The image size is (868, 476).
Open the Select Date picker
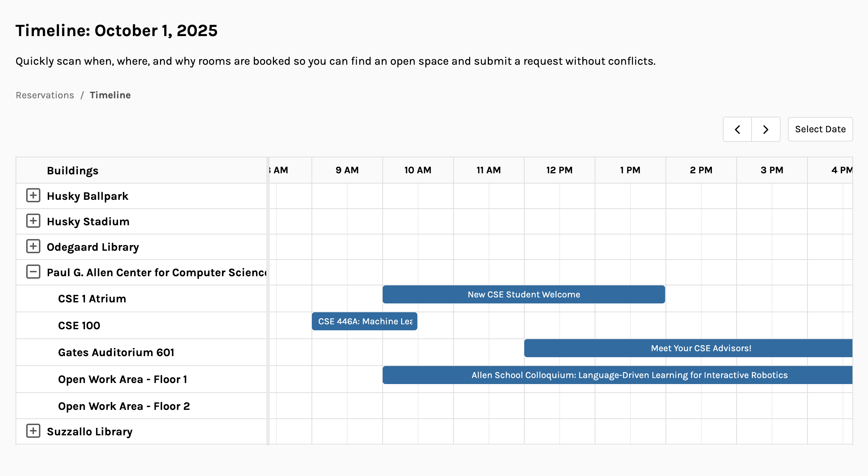coord(820,129)
